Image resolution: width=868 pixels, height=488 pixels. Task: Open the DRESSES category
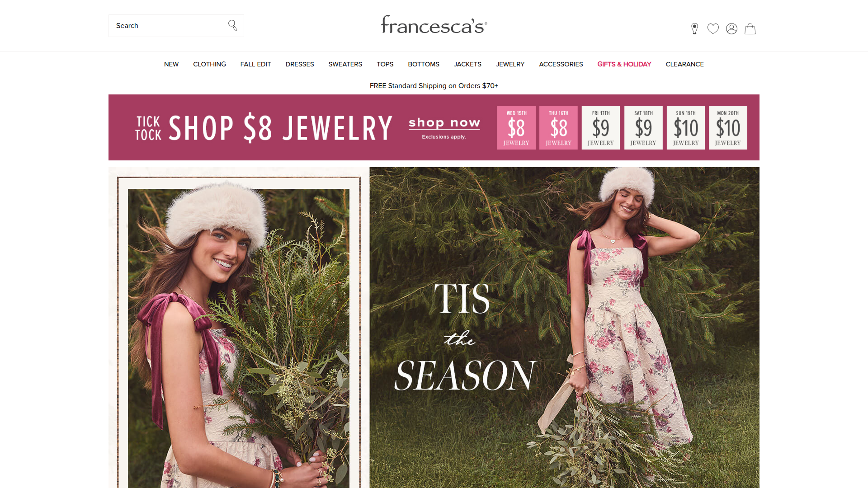point(300,64)
